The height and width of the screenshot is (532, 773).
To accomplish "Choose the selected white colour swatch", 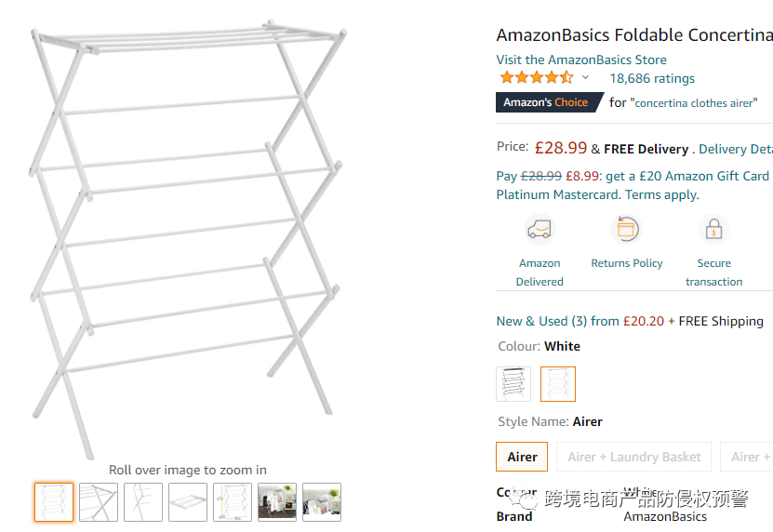I will [558, 383].
